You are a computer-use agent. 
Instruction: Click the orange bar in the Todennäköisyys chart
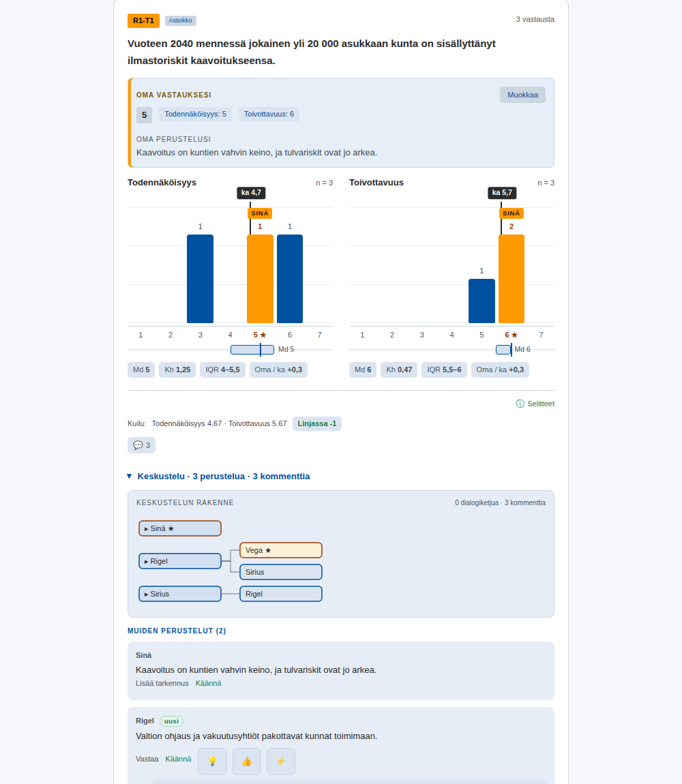tap(261, 279)
